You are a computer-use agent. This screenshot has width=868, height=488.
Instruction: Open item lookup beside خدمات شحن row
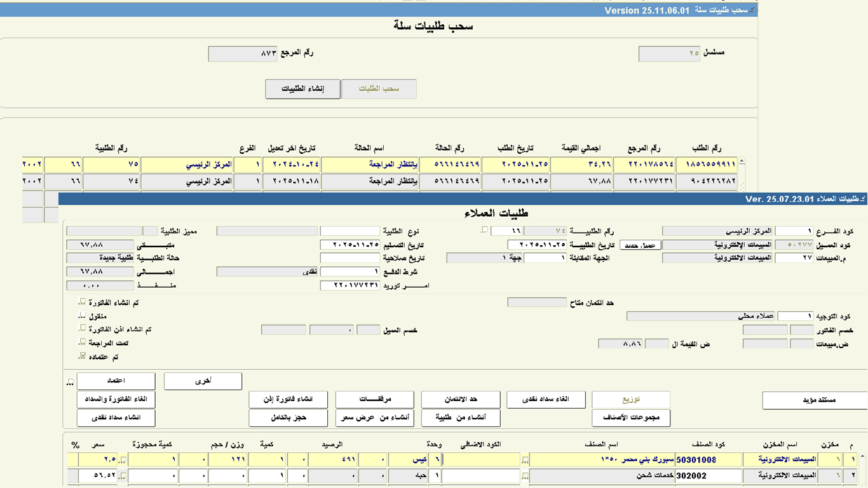[x=525, y=476]
